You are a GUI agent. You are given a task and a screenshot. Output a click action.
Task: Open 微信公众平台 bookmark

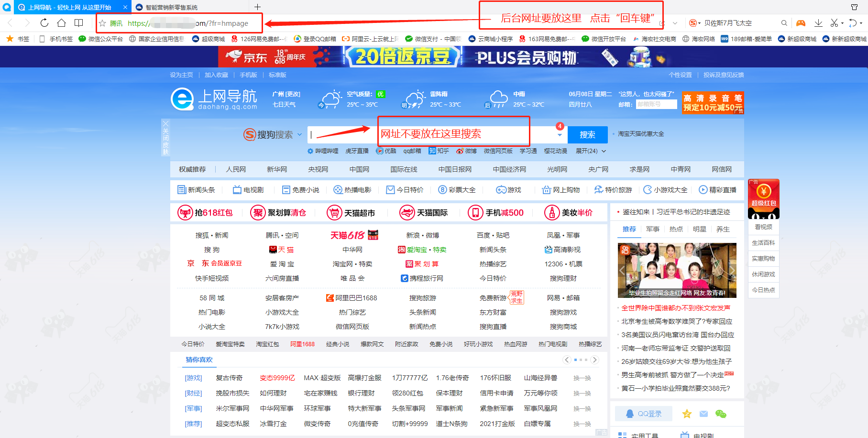tap(101, 39)
